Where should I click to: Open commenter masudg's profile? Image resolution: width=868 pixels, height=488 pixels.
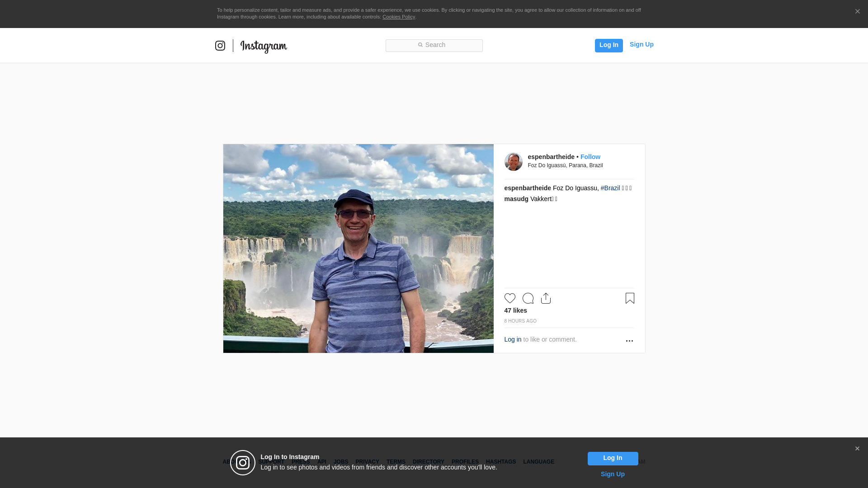coord(516,199)
